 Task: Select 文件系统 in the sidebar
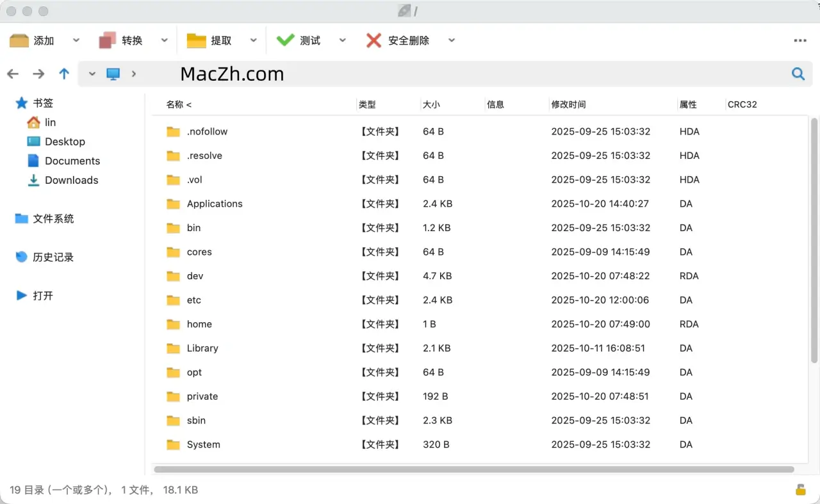click(x=53, y=218)
